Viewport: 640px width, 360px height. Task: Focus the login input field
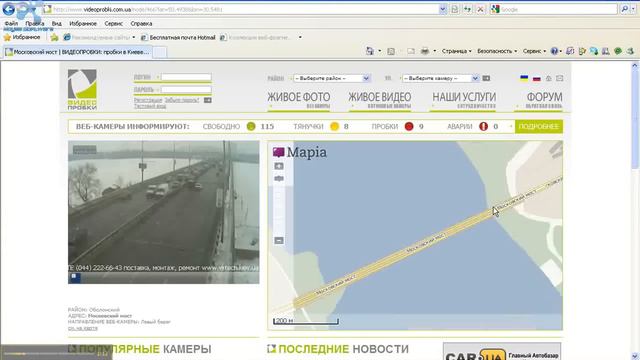pos(186,77)
